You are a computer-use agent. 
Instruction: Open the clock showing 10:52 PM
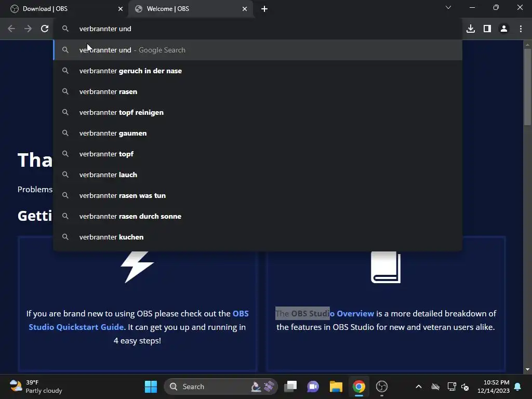click(494, 387)
